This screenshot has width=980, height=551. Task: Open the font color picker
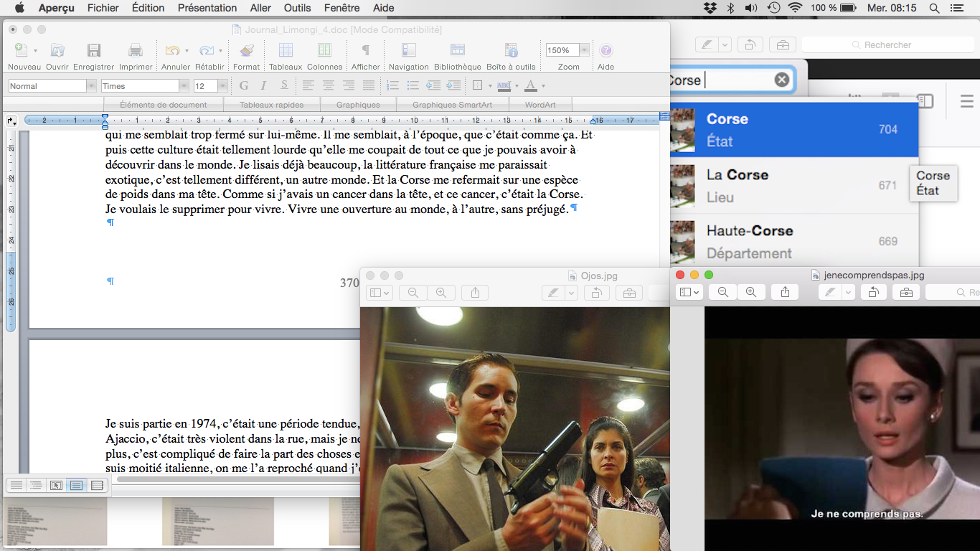point(543,86)
